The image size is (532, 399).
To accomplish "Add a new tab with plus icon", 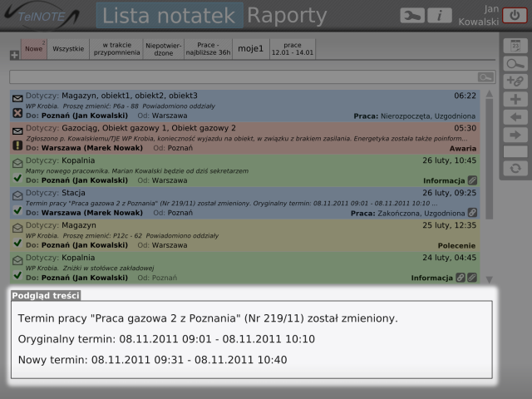I will pos(14,55).
